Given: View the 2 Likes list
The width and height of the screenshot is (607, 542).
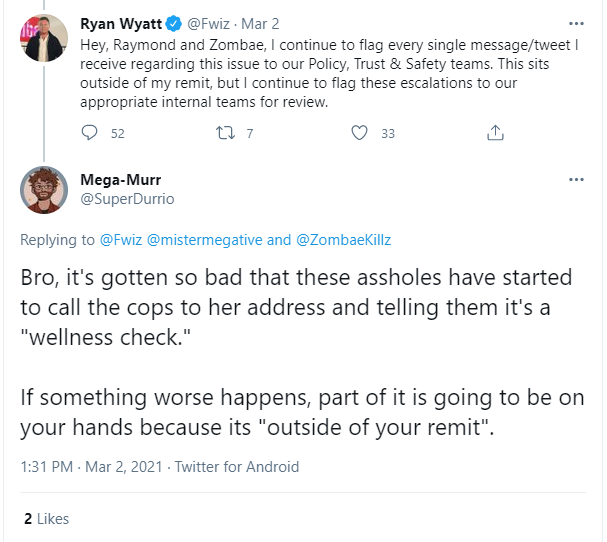Looking at the screenshot, I should (46, 519).
